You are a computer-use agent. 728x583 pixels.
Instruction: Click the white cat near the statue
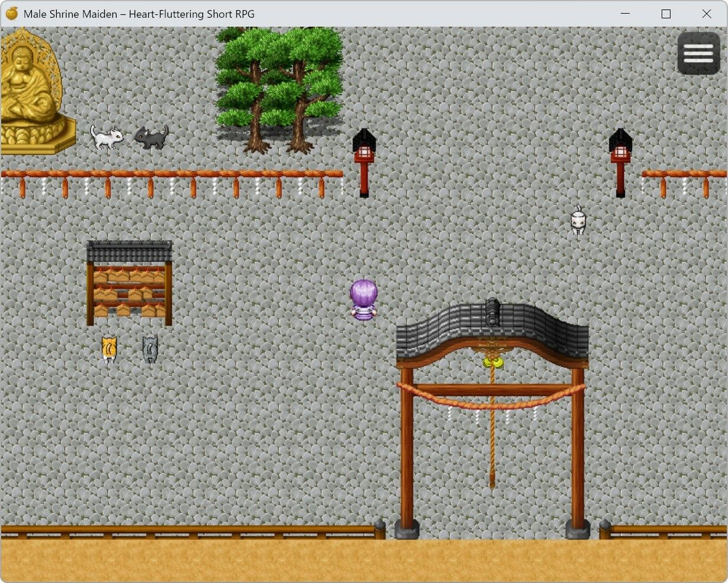coord(107,137)
